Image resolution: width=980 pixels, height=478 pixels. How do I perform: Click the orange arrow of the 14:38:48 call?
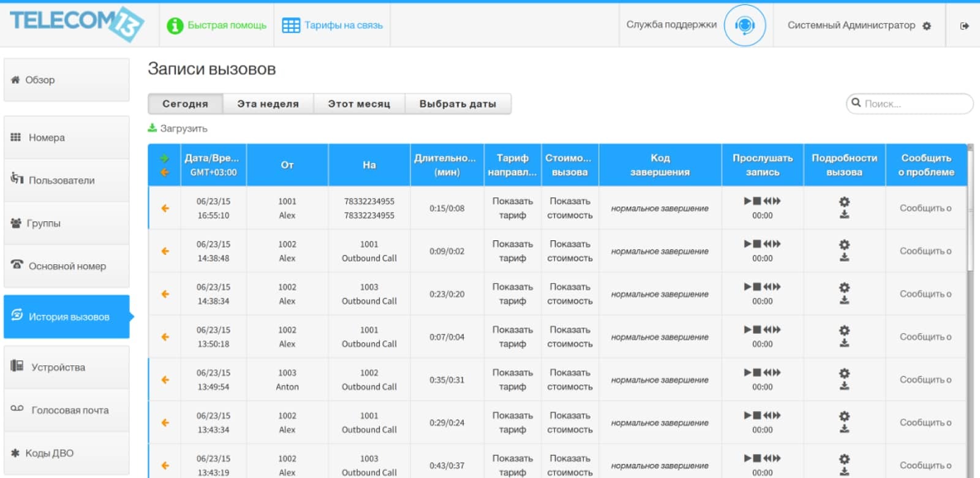(x=165, y=251)
